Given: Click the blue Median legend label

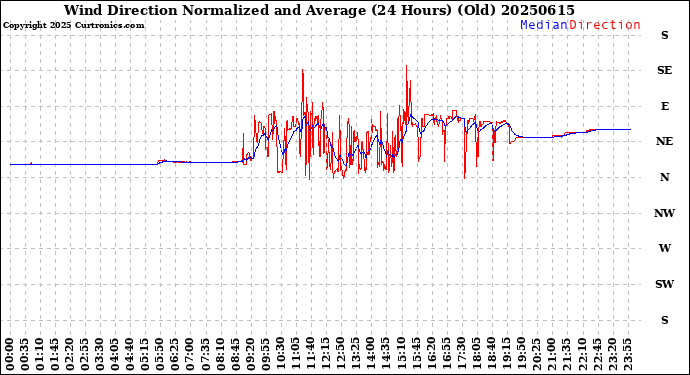Looking at the screenshot, I should (x=544, y=25).
